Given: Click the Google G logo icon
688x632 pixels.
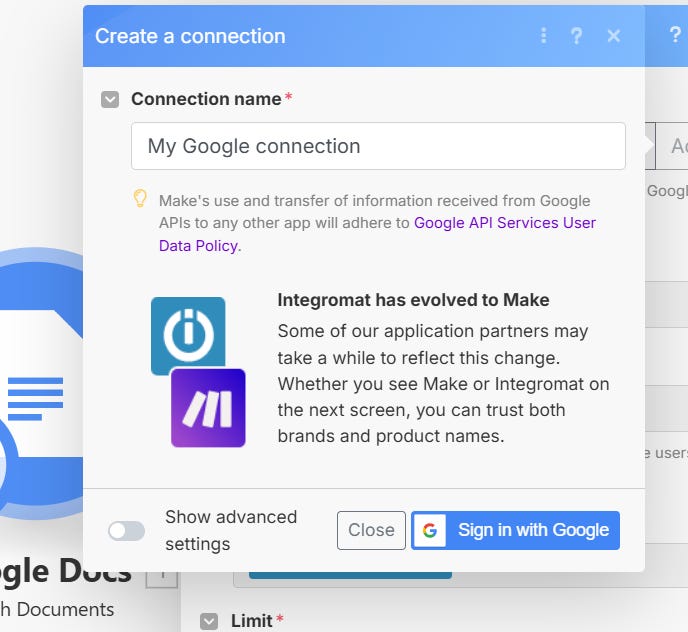Looking at the screenshot, I should coord(430,530).
